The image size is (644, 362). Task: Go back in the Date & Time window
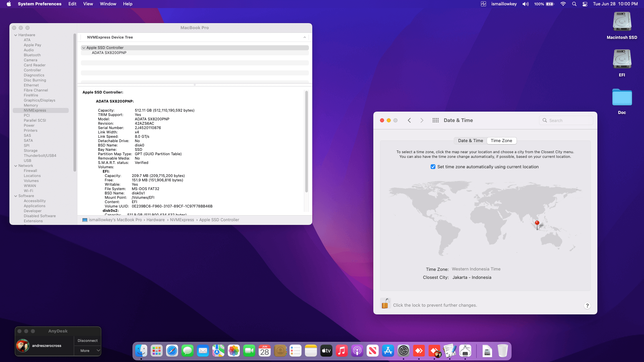tap(409, 120)
